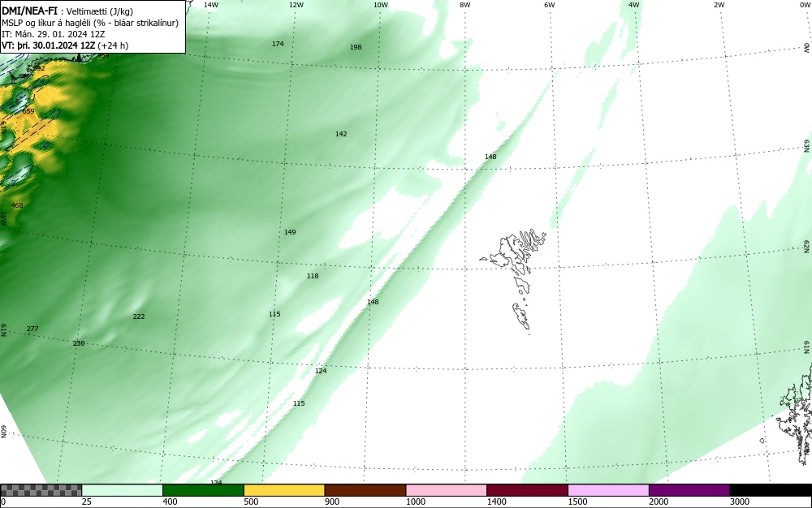Click the map value '198'
The image size is (812, 508).
point(356,47)
